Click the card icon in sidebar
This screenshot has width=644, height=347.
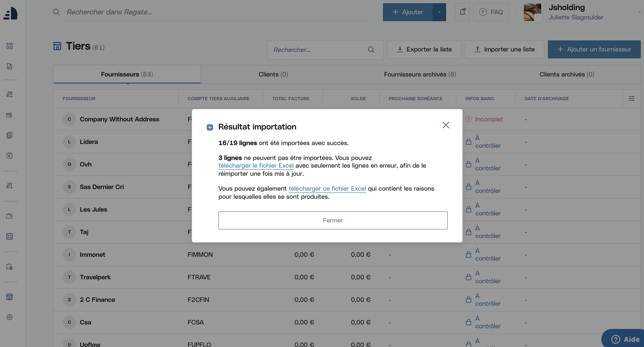click(x=9, y=115)
